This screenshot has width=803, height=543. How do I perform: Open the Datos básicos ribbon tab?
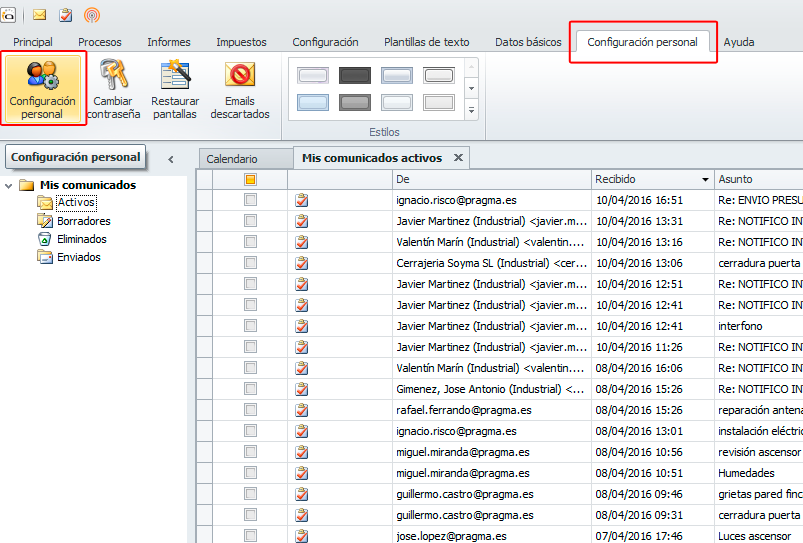[528, 42]
